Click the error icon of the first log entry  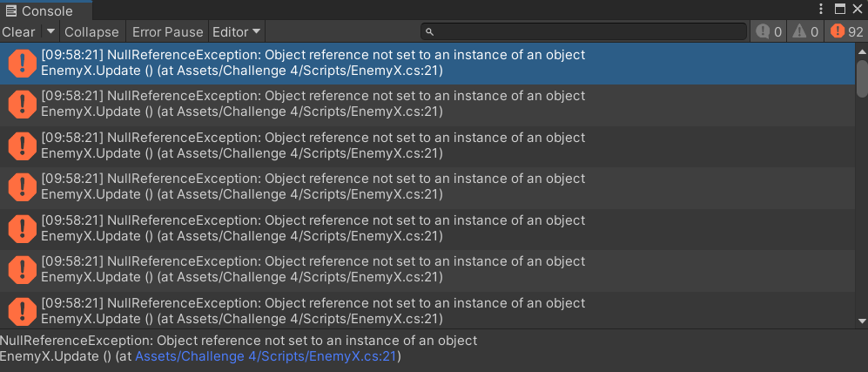(x=22, y=63)
